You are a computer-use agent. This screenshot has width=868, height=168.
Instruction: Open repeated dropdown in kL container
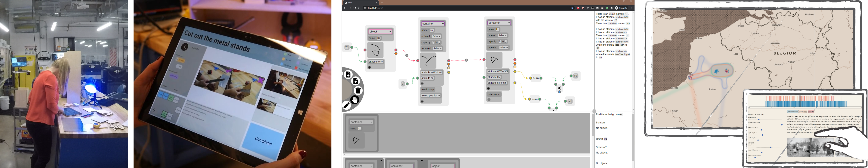tap(504, 47)
